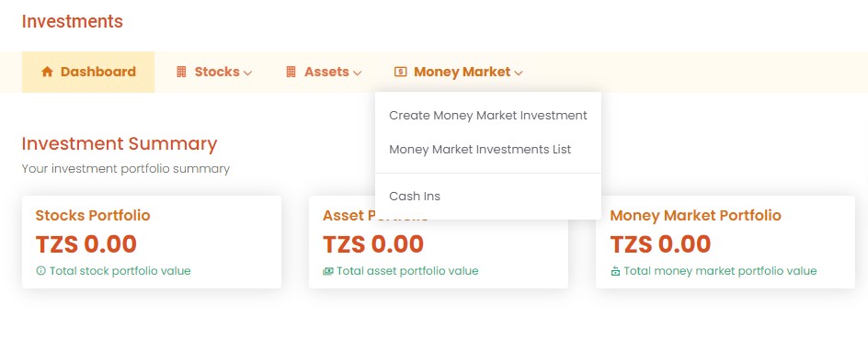Image resolution: width=868 pixels, height=350 pixels.
Task: Switch to the Dashboard tab
Action: pos(88,72)
